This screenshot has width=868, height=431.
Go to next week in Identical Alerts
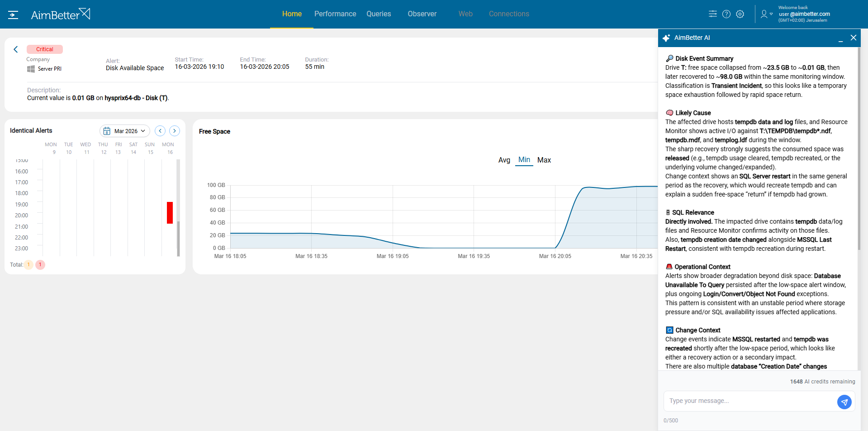click(x=175, y=131)
